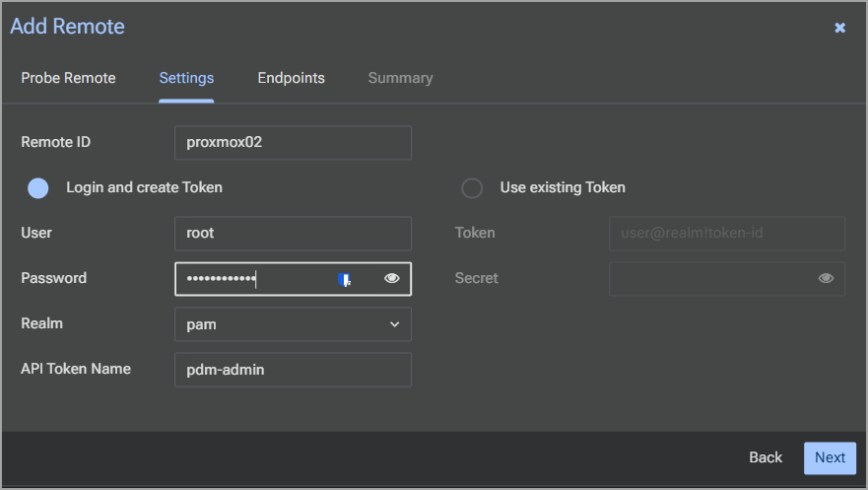This screenshot has width=868, height=490.
Task: Edit the Remote ID field
Action: (293, 143)
